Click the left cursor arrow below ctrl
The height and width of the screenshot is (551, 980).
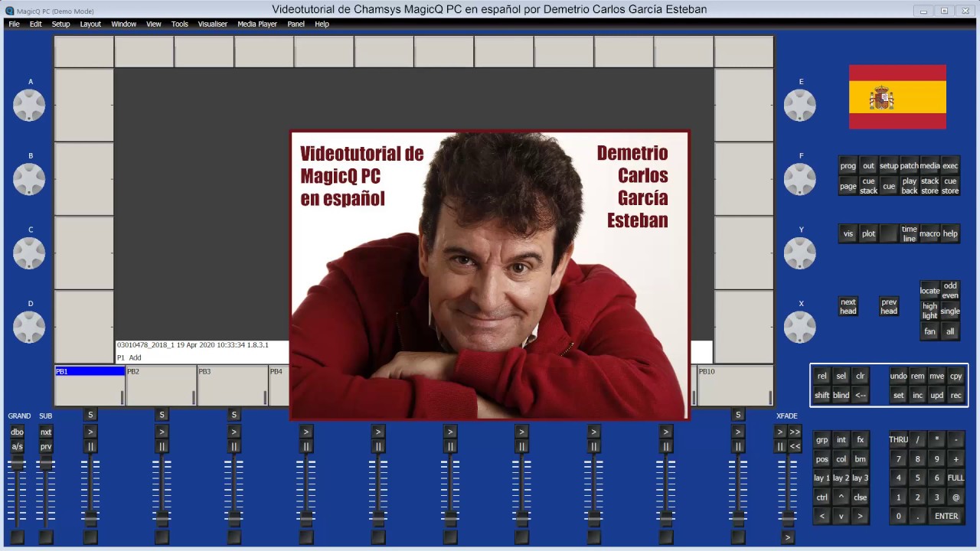(x=822, y=517)
